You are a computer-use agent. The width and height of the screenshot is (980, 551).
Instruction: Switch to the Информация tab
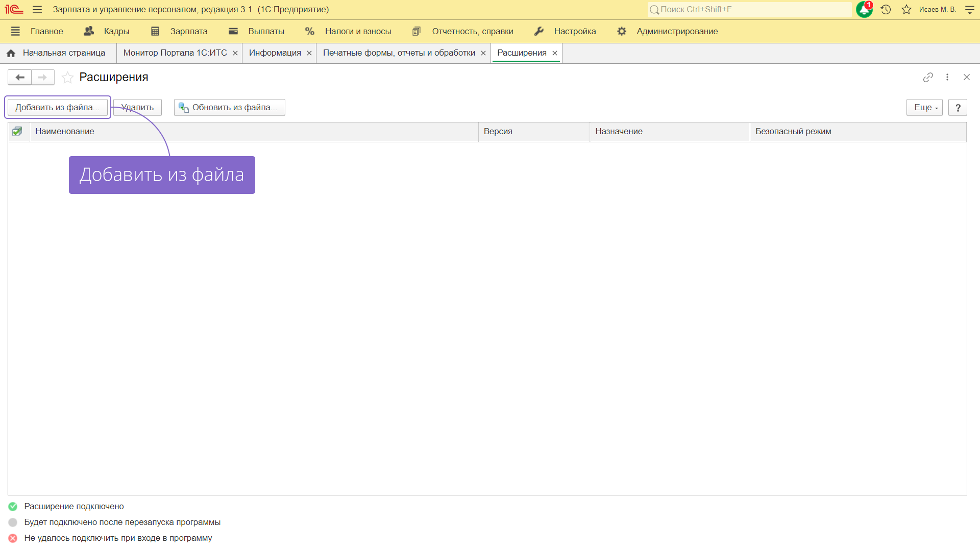(x=275, y=53)
